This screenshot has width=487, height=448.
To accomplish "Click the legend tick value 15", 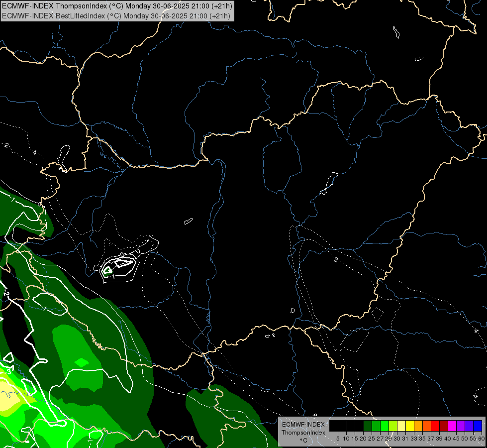I will [355, 439].
